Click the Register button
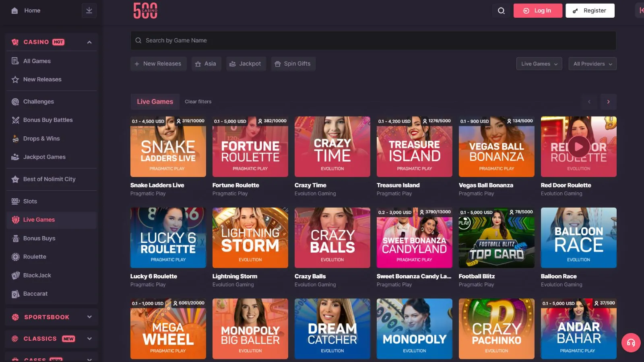 coord(590,11)
